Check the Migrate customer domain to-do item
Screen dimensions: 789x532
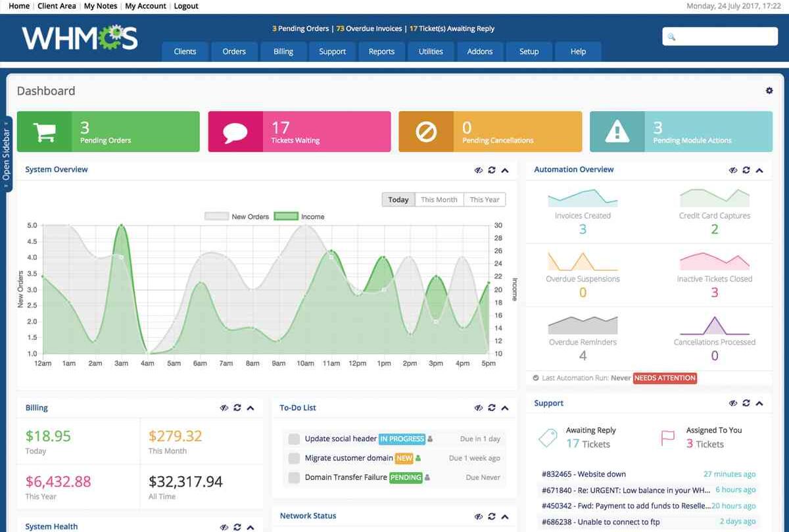click(x=294, y=458)
